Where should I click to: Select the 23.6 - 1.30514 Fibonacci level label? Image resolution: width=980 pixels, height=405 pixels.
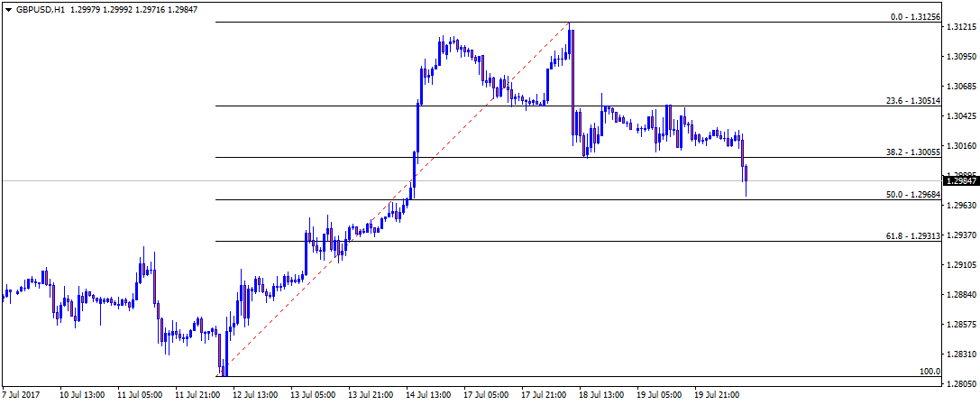(913, 102)
